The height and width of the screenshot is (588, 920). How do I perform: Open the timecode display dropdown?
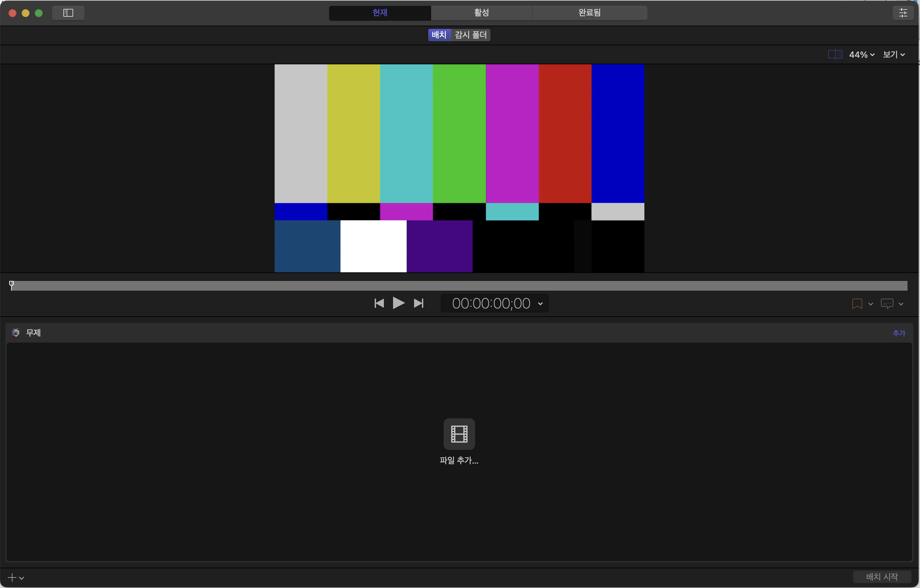(540, 304)
